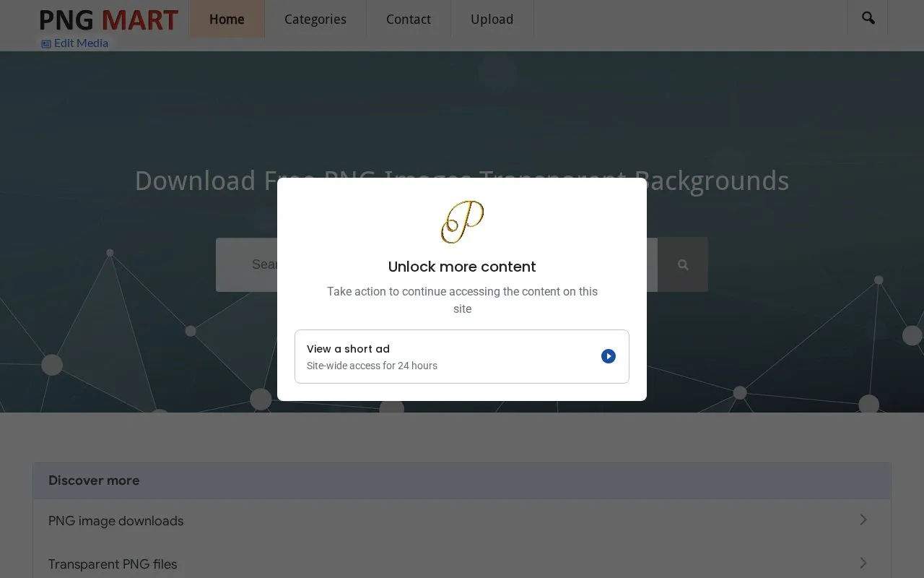The image size is (924, 578).
Task: Click the small Edit Media icon
Action: pos(46,43)
